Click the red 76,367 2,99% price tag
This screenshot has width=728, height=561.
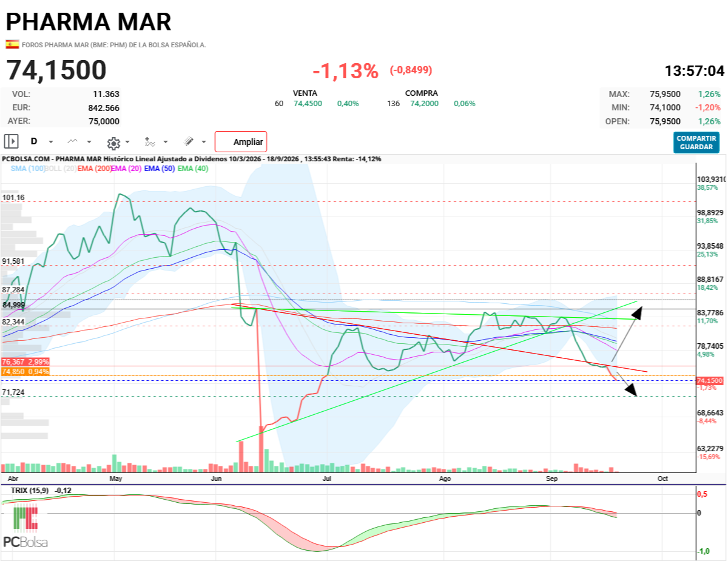tap(25, 362)
